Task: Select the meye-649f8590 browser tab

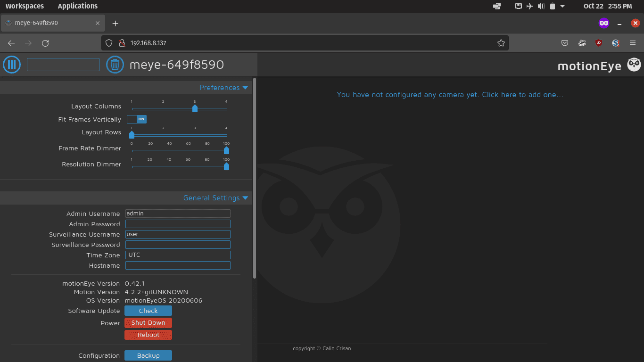Action: (x=52, y=23)
